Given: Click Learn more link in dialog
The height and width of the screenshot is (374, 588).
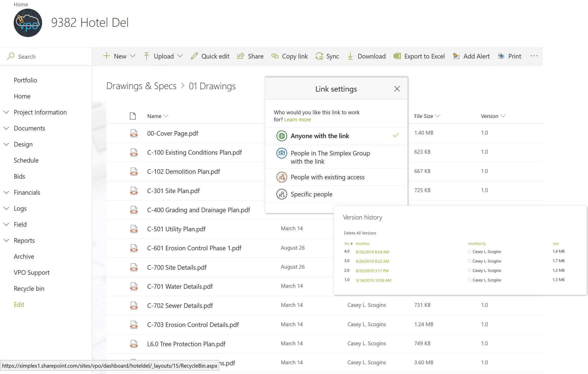Looking at the screenshot, I should [297, 119].
